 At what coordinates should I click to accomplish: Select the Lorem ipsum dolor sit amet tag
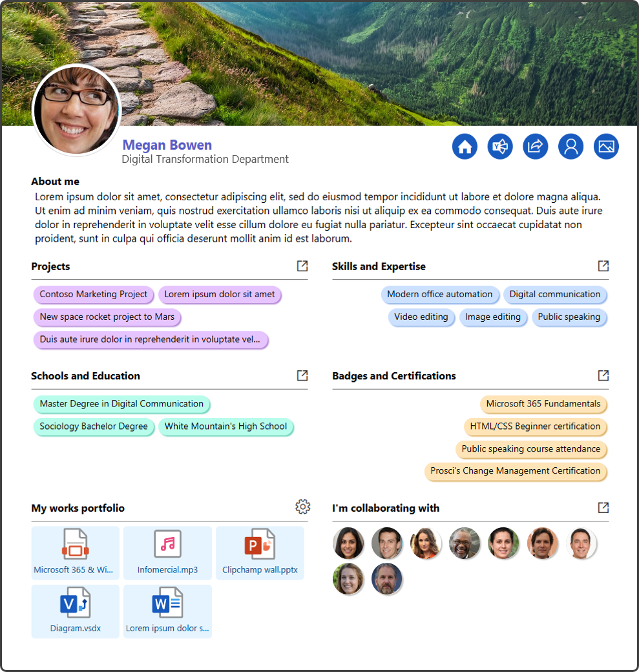tap(220, 295)
